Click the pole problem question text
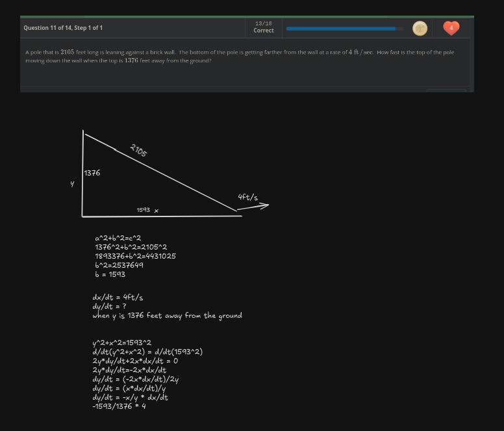The width and height of the screenshot is (504, 431). click(239, 56)
